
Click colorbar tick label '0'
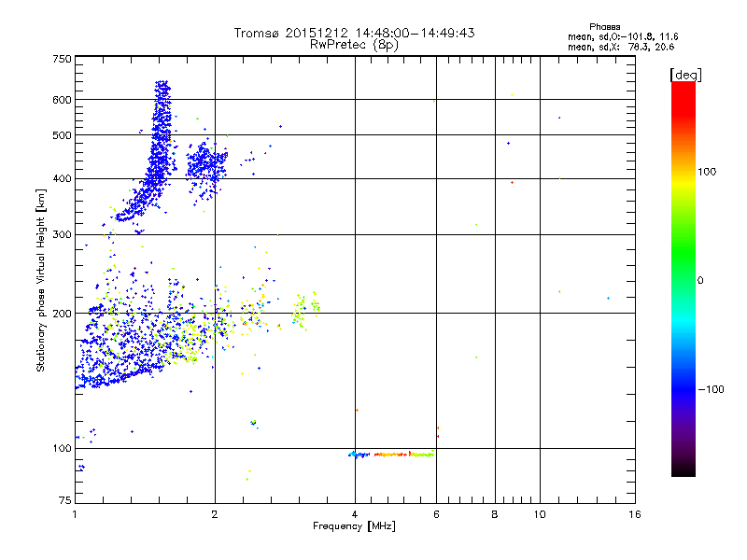[x=700, y=280]
